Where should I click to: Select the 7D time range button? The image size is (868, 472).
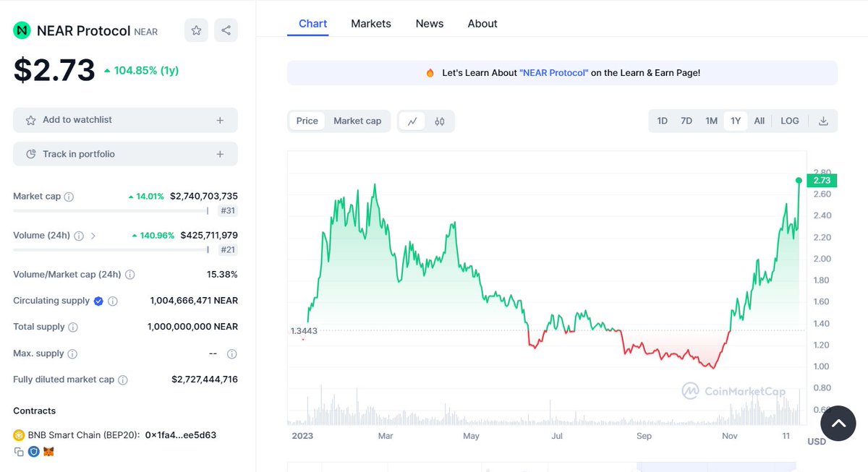[x=686, y=121]
